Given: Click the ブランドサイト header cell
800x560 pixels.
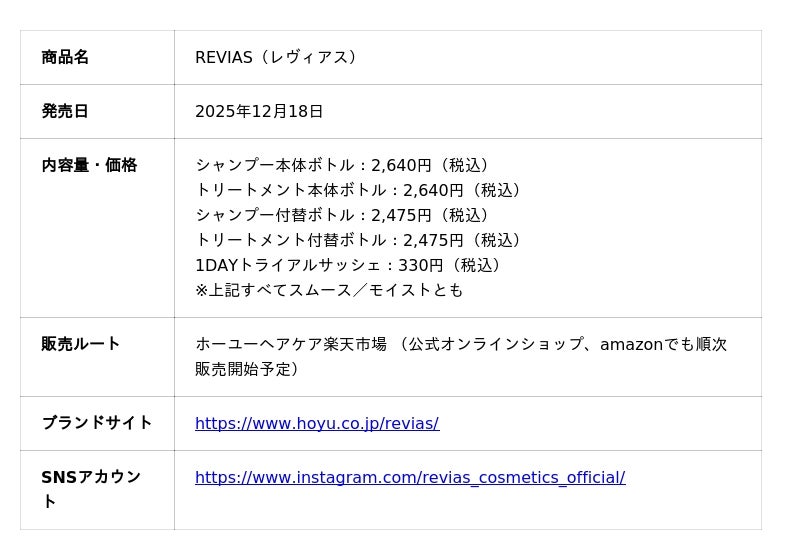Looking at the screenshot, I should (97, 423).
